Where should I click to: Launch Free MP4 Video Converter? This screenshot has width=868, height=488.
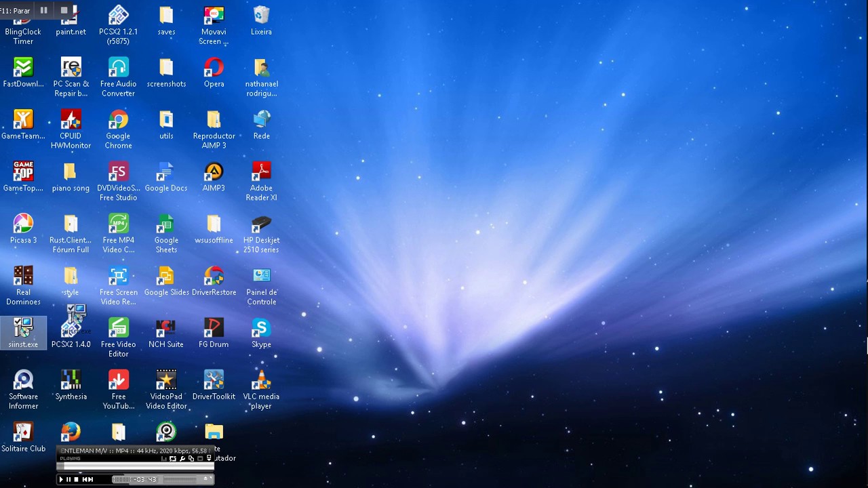click(x=118, y=233)
